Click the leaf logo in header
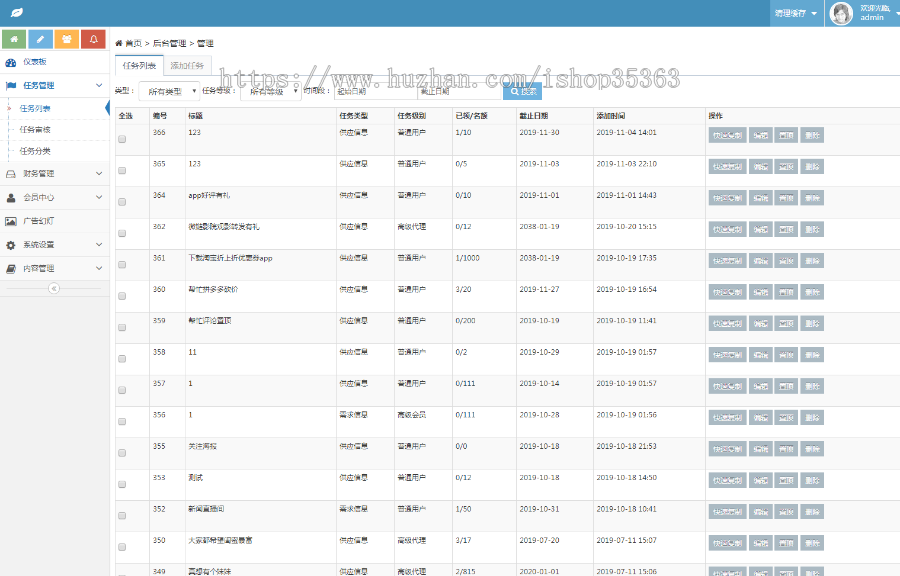900x576 pixels. (x=17, y=14)
